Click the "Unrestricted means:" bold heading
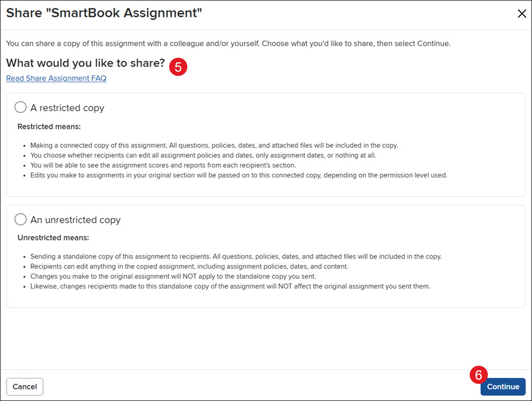 click(53, 238)
